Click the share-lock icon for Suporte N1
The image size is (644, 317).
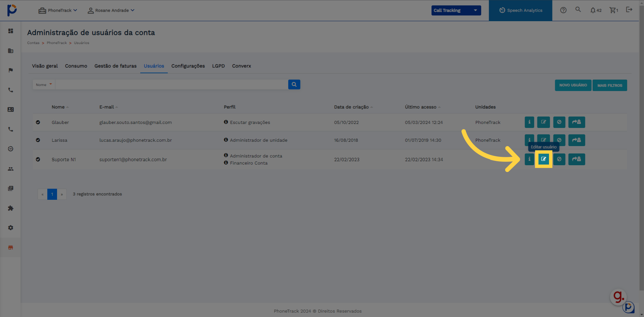[577, 159]
